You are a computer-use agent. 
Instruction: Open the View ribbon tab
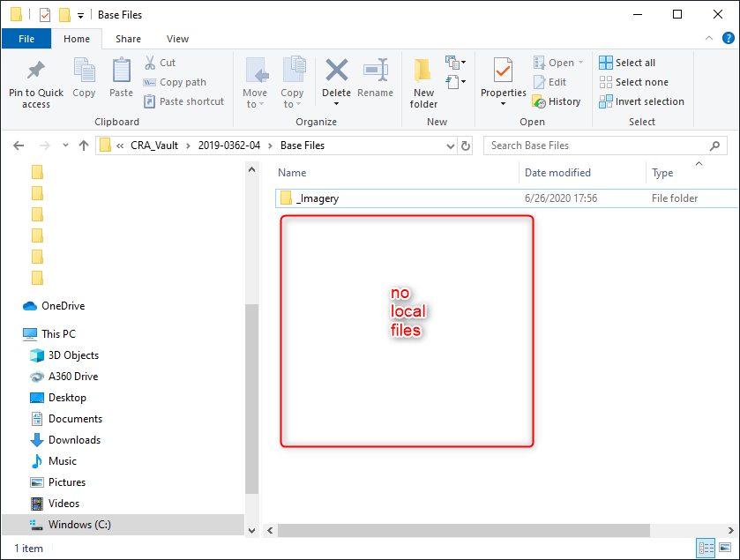pos(177,39)
